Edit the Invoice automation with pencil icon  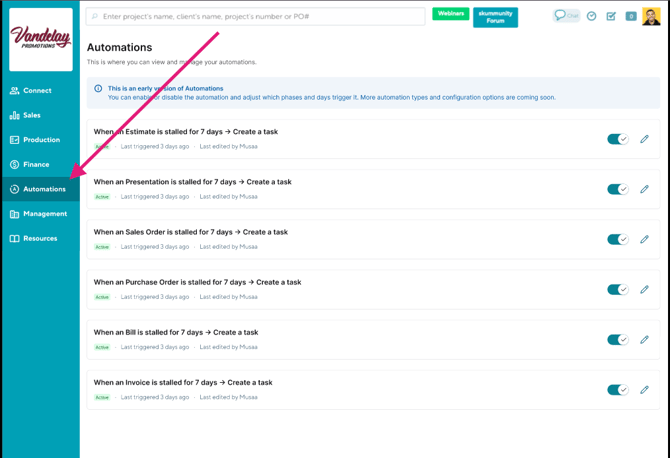pyautogui.click(x=644, y=390)
